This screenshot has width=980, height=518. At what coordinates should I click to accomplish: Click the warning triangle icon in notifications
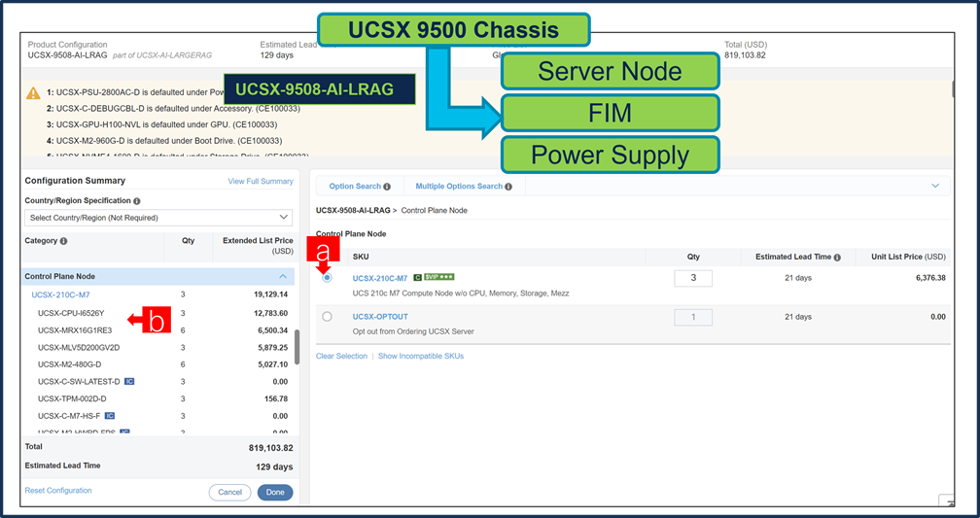(x=33, y=93)
